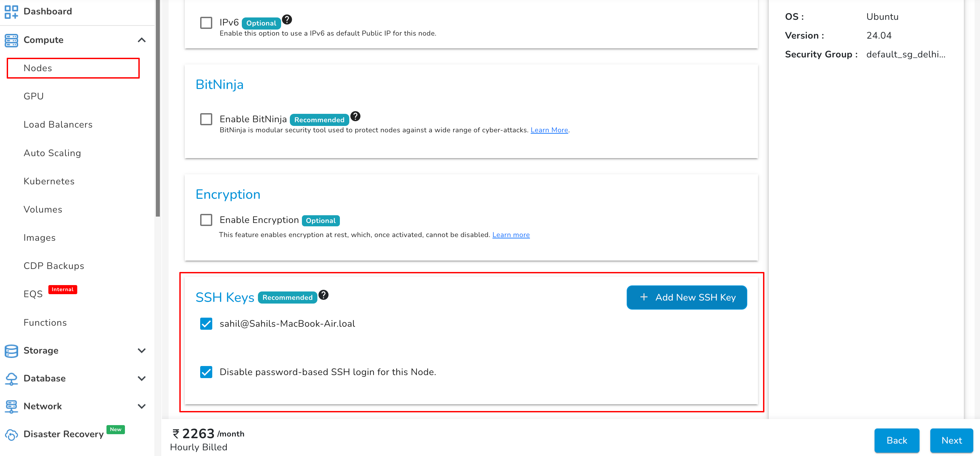Screen dimensions: 980x456
Task: Uncheck Disable password-based SSH login checkbox
Action: click(x=206, y=372)
